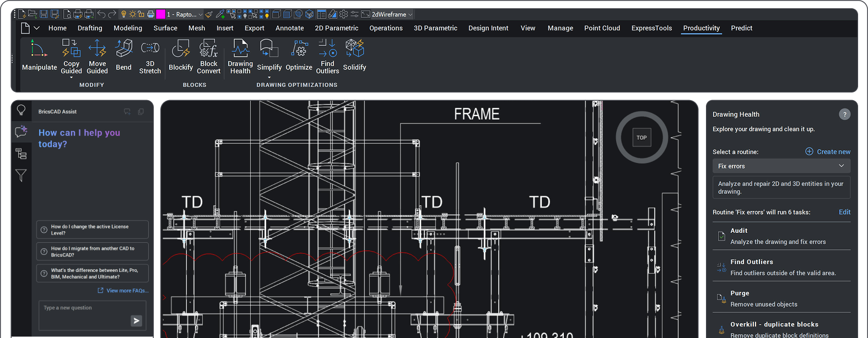Open the 2dWireframe visual style dropdown
Viewport: 868px width, 338px height.
tap(391, 14)
